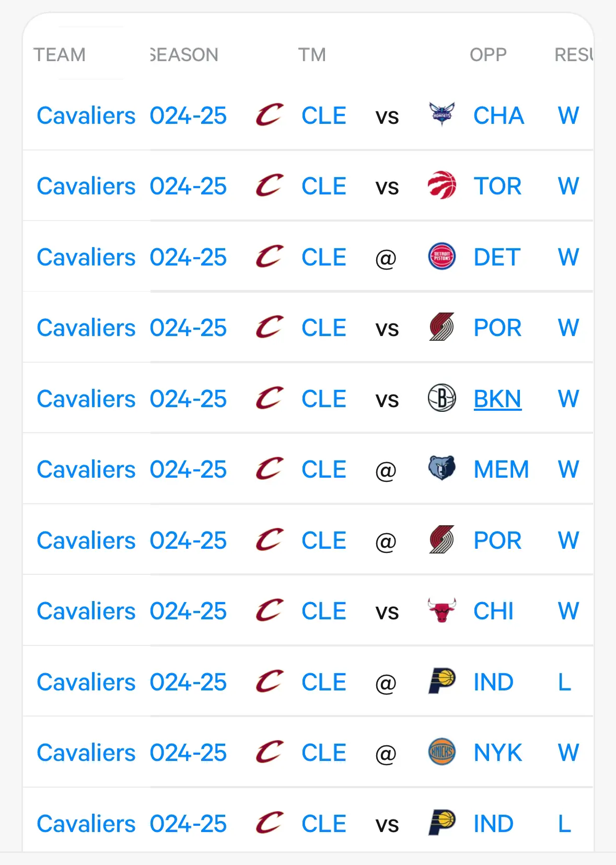Open the CLE team link in the Detroit row
616x865 pixels.
[x=323, y=257]
